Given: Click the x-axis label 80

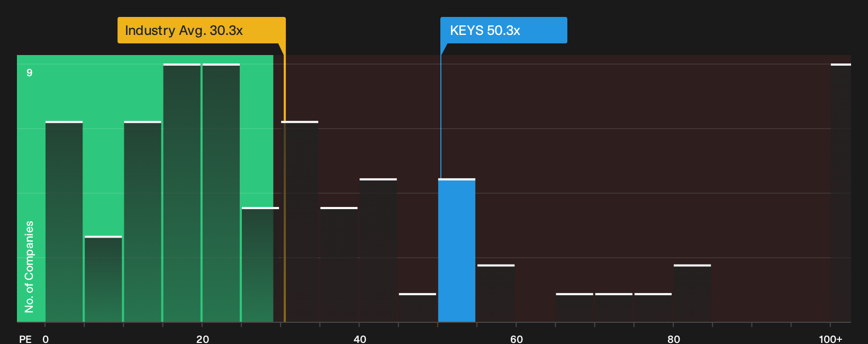Looking at the screenshot, I should click(x=673, y=339).
